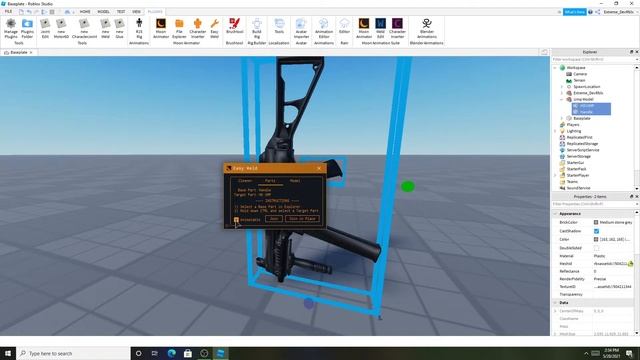
Task: Click the Join button in Easy Weld
Action: point(274,219)
